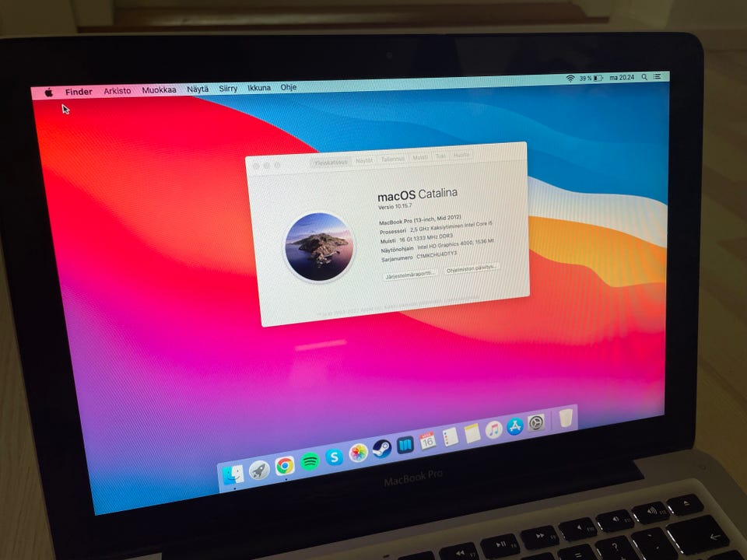Open the Muokkaa menu
The height and width of the screenshot is (560, 747).
click(159, 89)
